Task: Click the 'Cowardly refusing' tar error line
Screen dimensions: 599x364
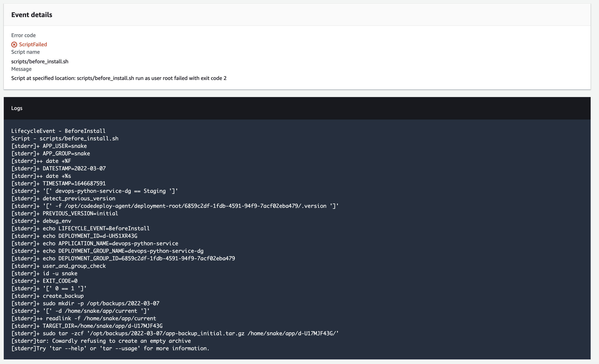Action: tap(101, 341)
